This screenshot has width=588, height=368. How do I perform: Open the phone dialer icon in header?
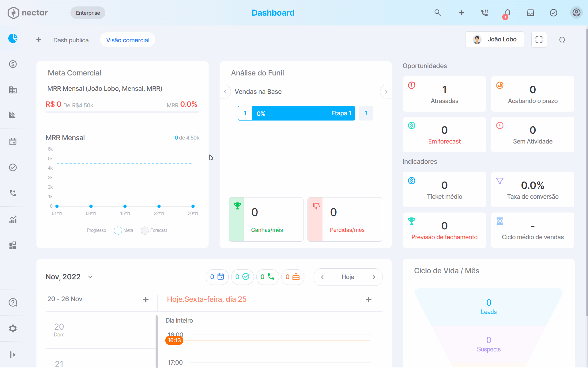coord(484,13)
